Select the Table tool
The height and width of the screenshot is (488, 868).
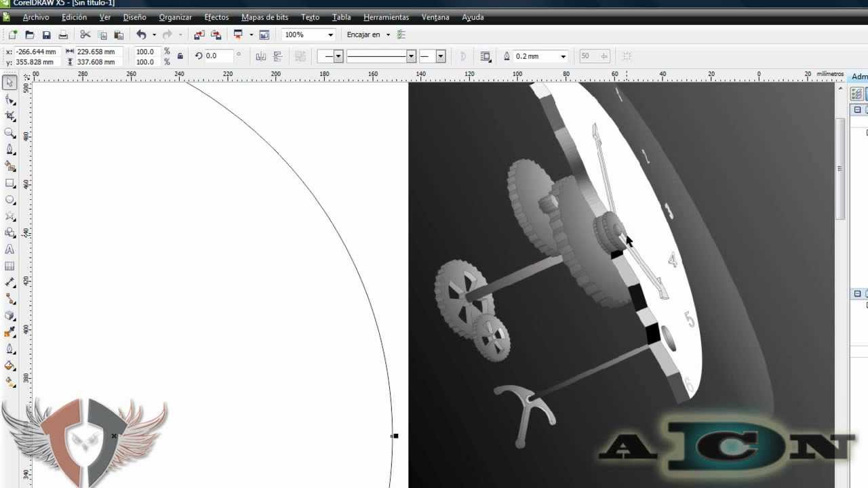coord(9,266)
